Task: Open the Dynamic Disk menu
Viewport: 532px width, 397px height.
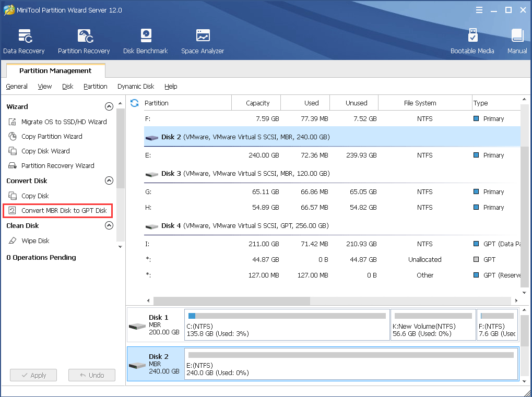Action: click(136, 87)
